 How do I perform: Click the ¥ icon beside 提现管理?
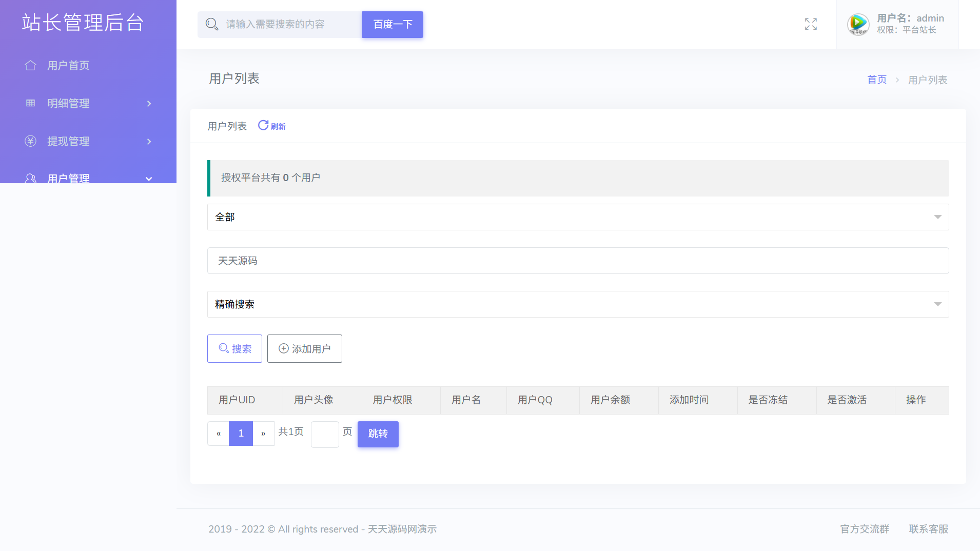tap(30, 141)
